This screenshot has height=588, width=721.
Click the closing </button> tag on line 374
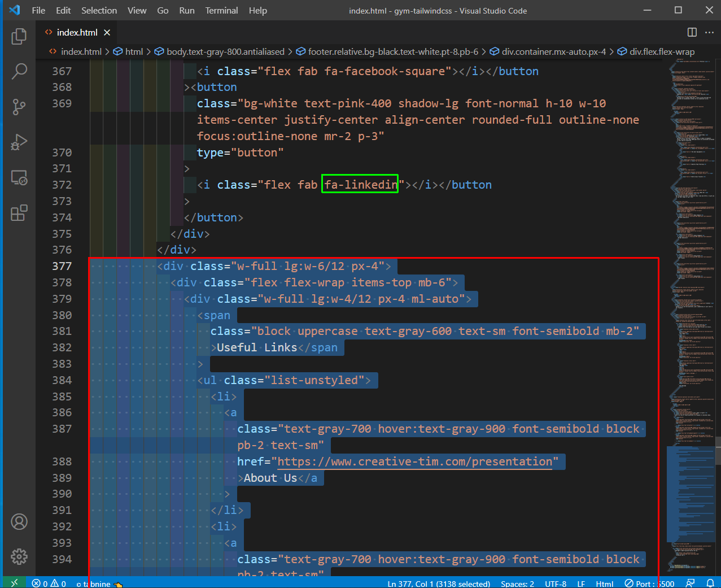[213, 217]
